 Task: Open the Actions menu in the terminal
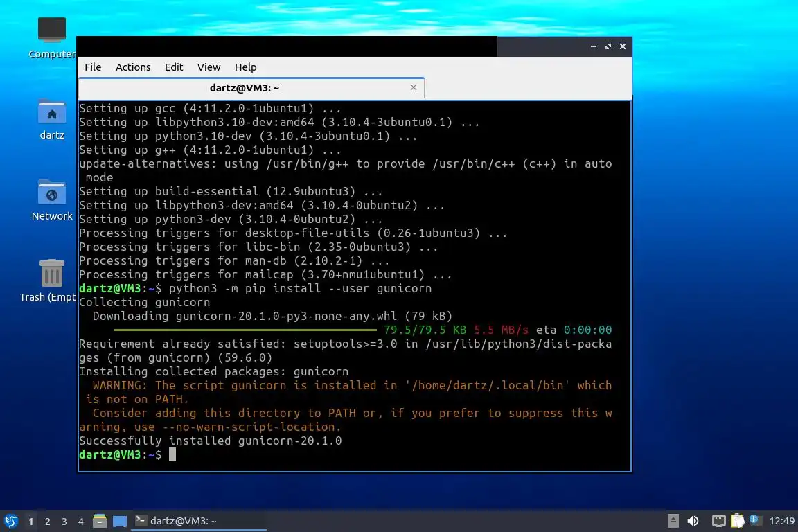[x=133, y=67]
